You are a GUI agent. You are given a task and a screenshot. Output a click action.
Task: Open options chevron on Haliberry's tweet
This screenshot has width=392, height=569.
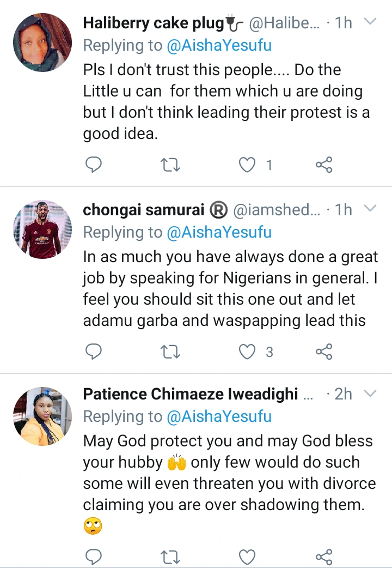pyautogui.click(x=370, y=22)
